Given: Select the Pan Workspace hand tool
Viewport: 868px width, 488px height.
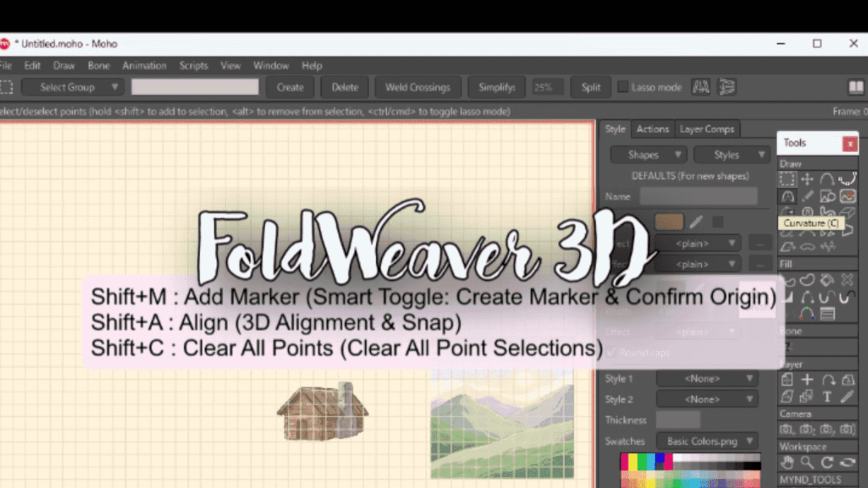Looking at the screenshot, I should point(787,463).
